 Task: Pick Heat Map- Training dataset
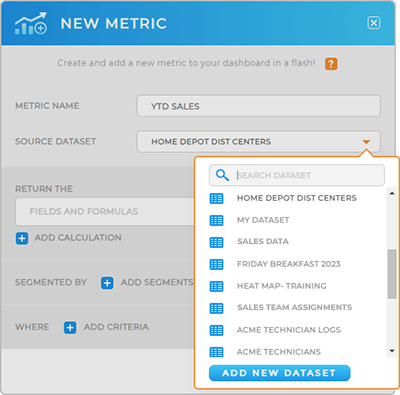click(282, 286)
